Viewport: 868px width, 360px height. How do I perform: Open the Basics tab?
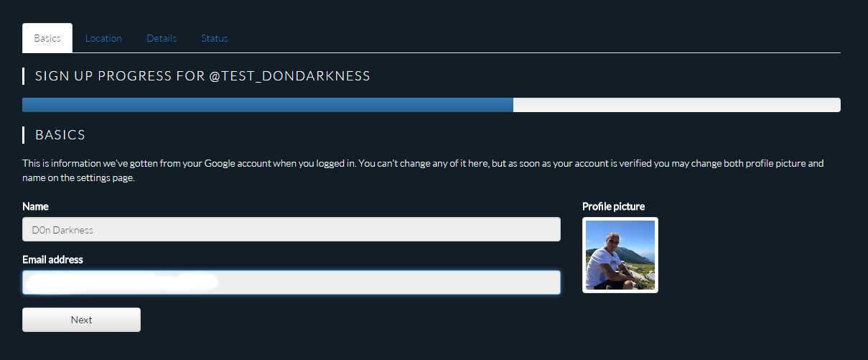[47, 38]
